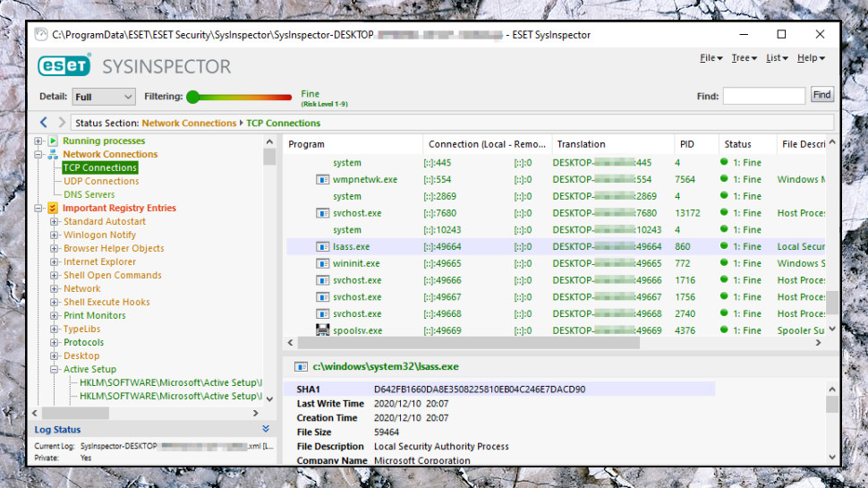Click into the Find text field

tap(763, 96)
